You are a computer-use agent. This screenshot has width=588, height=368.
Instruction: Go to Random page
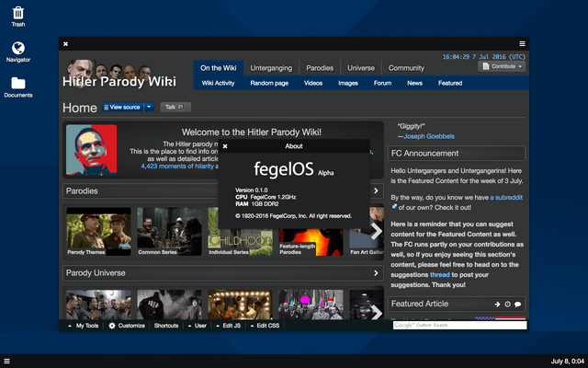(x=269, y=83)
